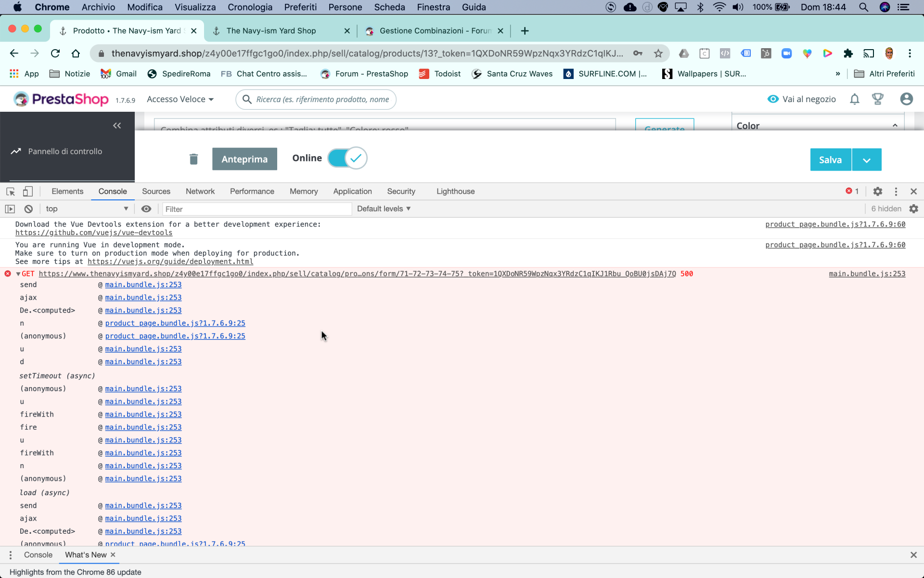Toggle the console live expression eye
The image size is (924, 578).
coord(146,209)
